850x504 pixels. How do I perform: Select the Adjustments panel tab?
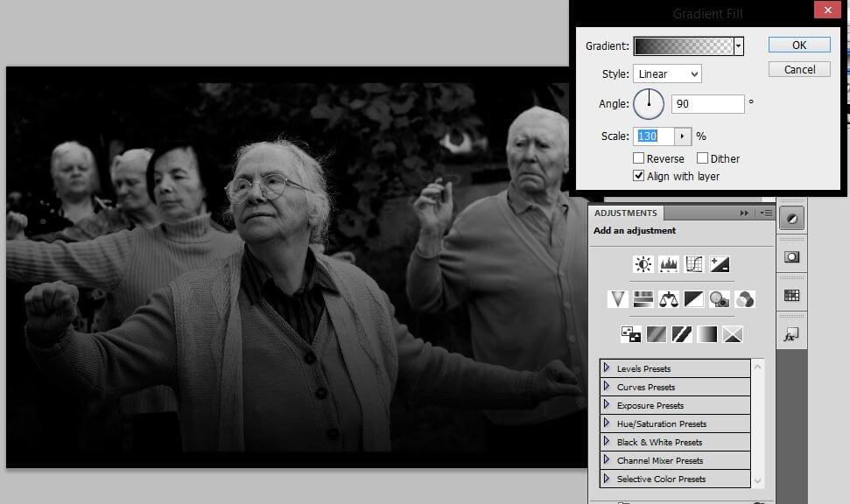(626, 213)
